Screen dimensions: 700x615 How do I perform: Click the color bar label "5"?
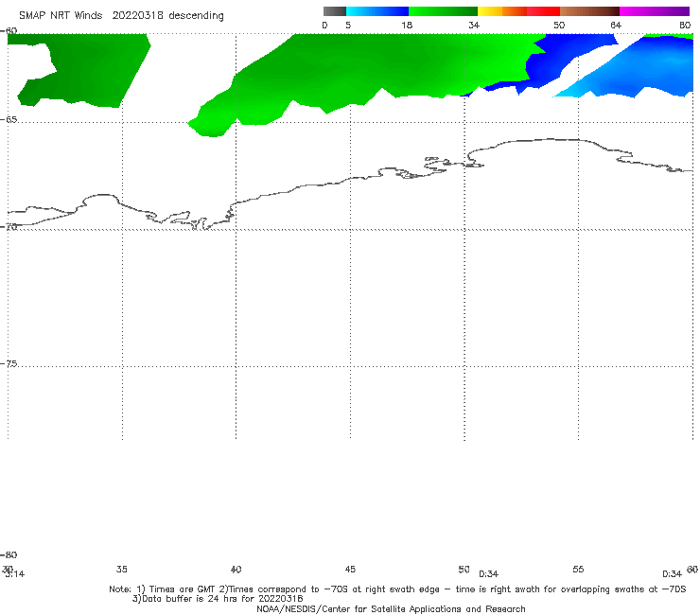point(348,25)
